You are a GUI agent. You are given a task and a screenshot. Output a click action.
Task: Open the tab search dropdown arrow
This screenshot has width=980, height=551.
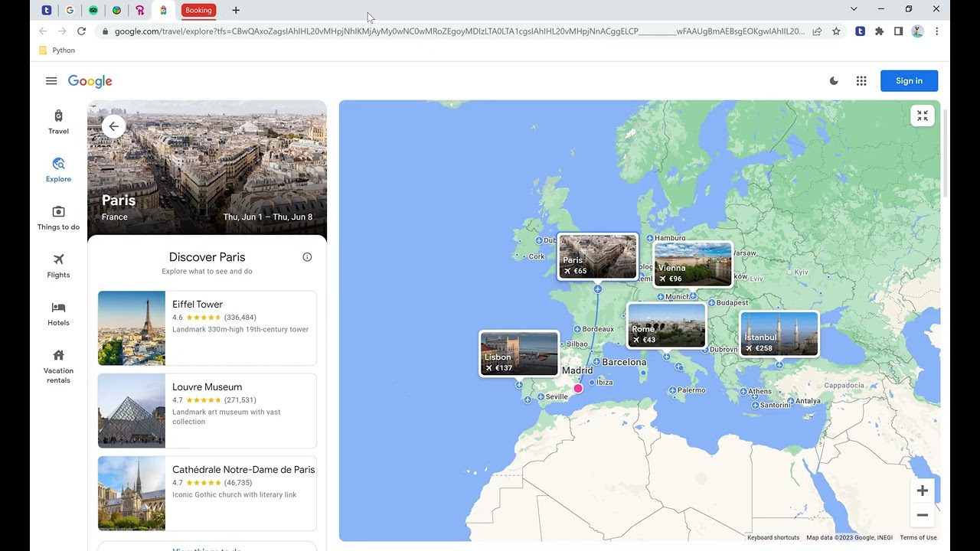point(854,9)
